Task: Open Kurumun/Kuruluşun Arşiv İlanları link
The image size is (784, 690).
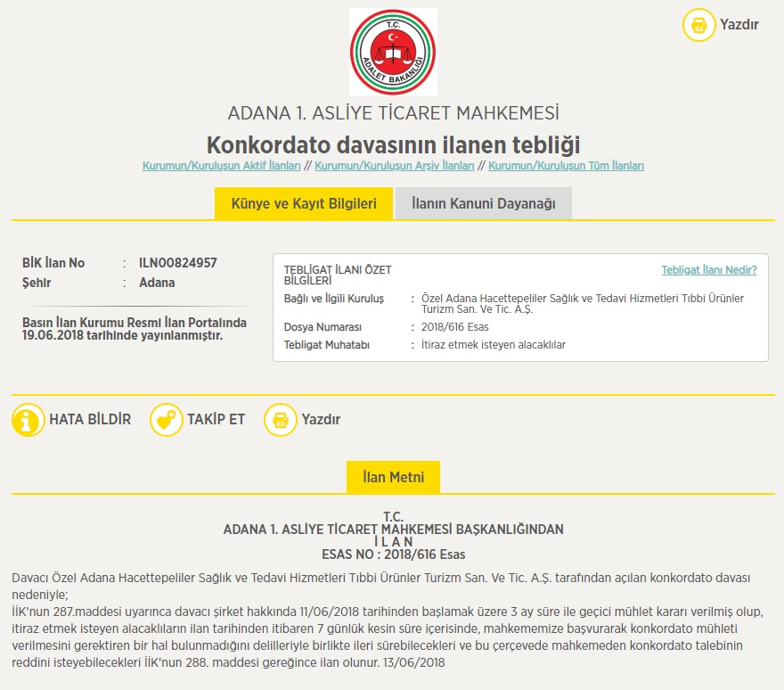Action: coord(395,166)
